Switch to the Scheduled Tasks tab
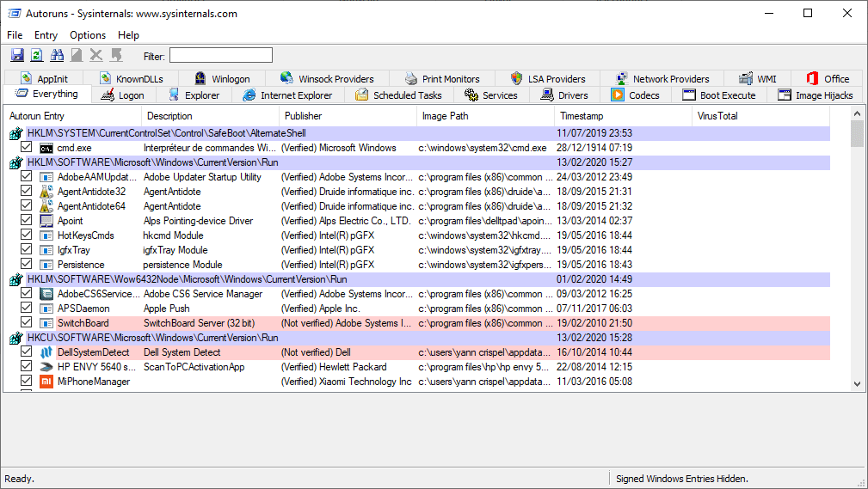The image size is (868, 489). 398,95
